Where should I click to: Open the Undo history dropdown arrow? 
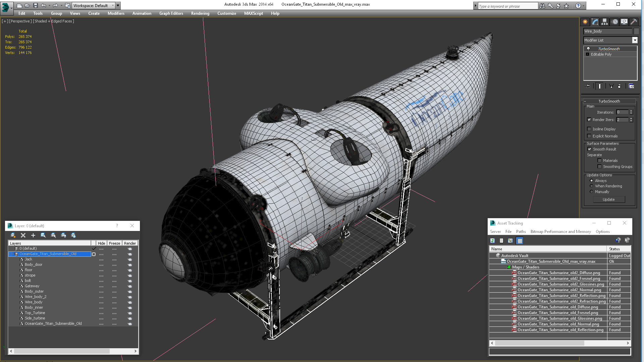(49, 5)
